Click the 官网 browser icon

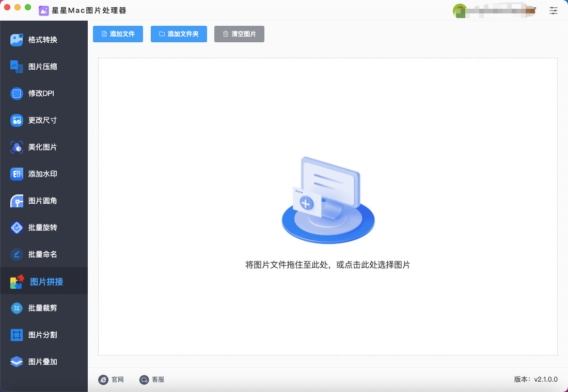click(103, 380)
